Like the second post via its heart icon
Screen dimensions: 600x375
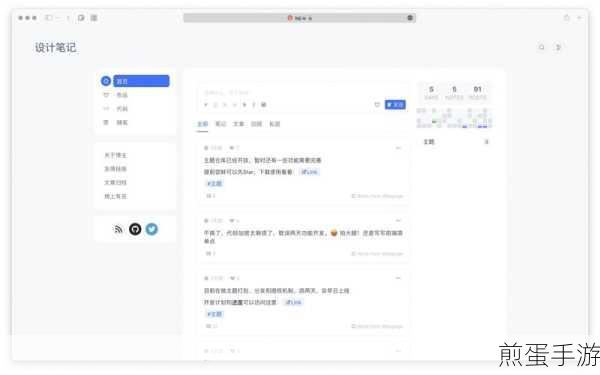pyautogui.click(x=232, y=220)
